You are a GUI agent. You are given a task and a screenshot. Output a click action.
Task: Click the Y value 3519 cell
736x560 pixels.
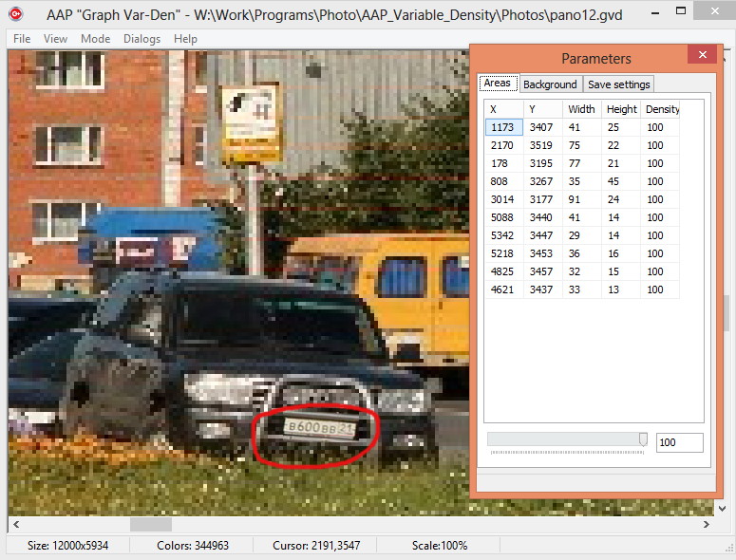coord(541,145)
